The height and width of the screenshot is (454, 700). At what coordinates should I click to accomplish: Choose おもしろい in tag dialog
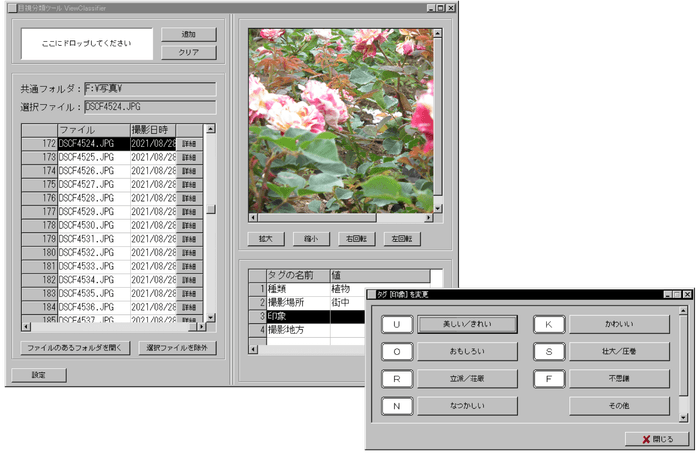[x=467, y=351]
